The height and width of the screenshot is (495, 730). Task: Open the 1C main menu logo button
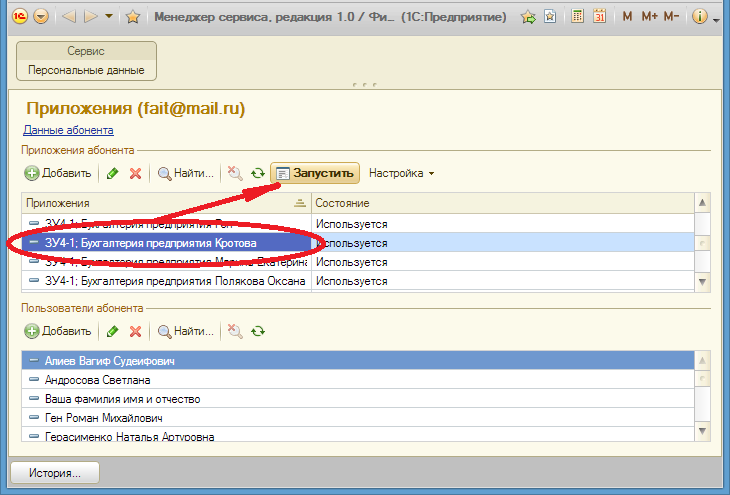(x=20, y=17)
